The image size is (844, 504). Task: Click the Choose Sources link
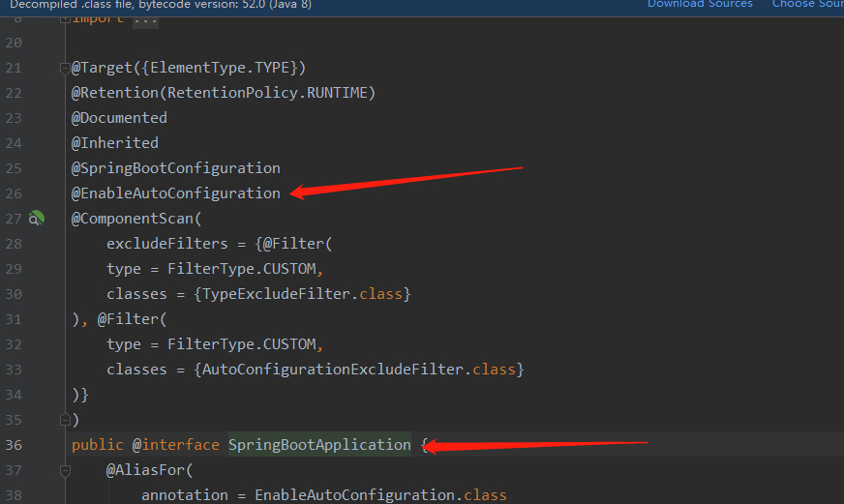point(808,4)
